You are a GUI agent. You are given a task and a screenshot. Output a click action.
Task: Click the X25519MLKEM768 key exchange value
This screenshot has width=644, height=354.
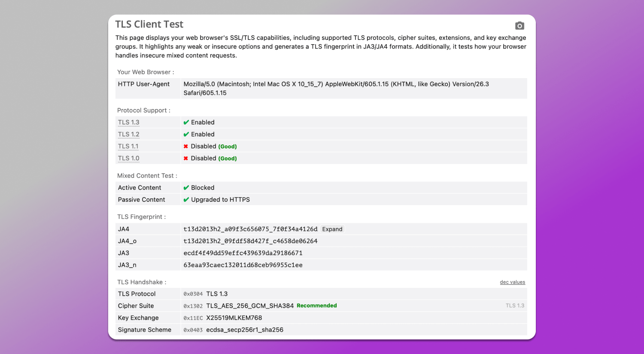(234, 318)
